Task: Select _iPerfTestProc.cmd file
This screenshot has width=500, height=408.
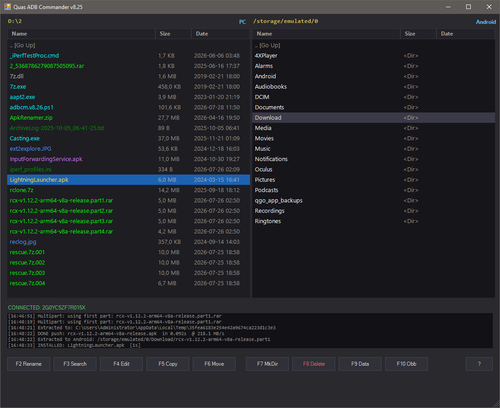Action: (x=128, y=56)
